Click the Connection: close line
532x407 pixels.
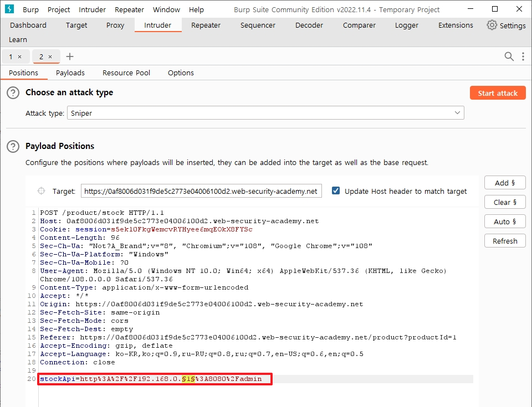point(78,362)
